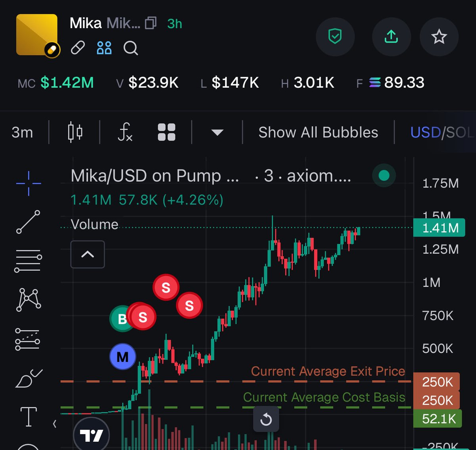Reset chart view with rotate button
The image size is (476, 450).
266,419
